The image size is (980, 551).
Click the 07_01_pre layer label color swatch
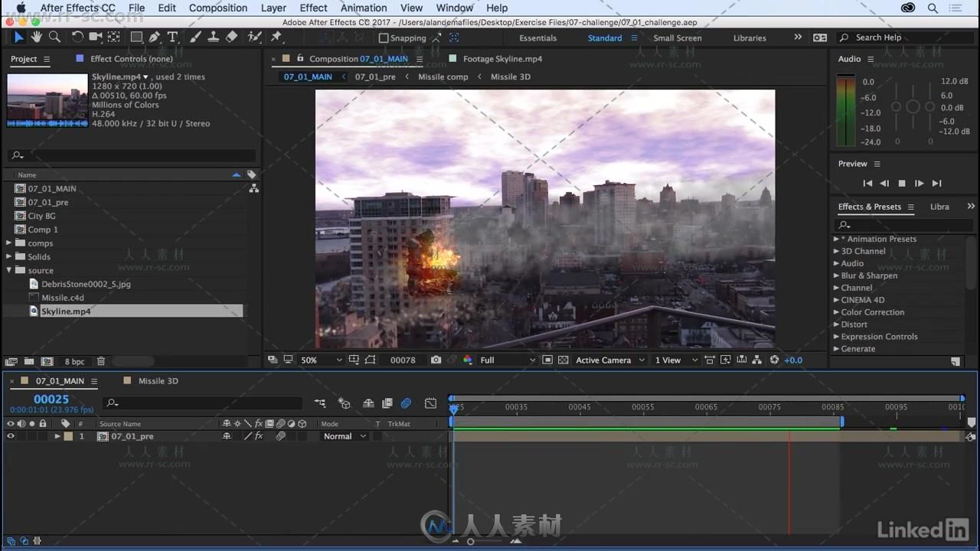(x=68, y=436)
